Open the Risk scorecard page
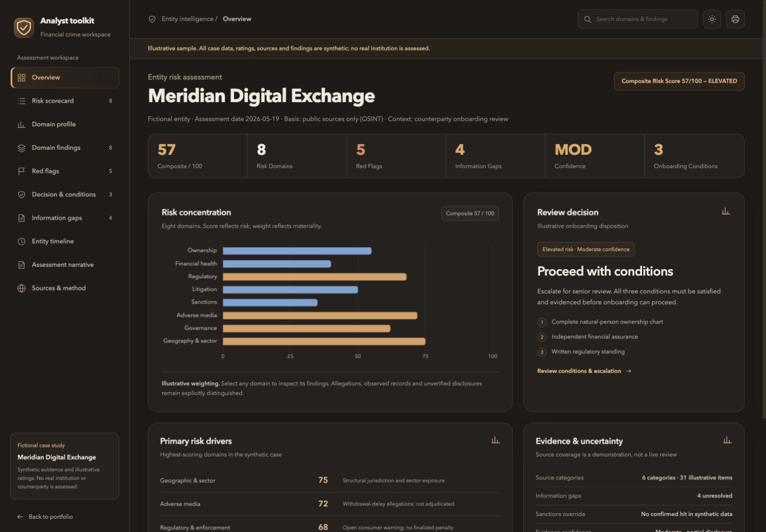766x532 pixels. (65, 101)
